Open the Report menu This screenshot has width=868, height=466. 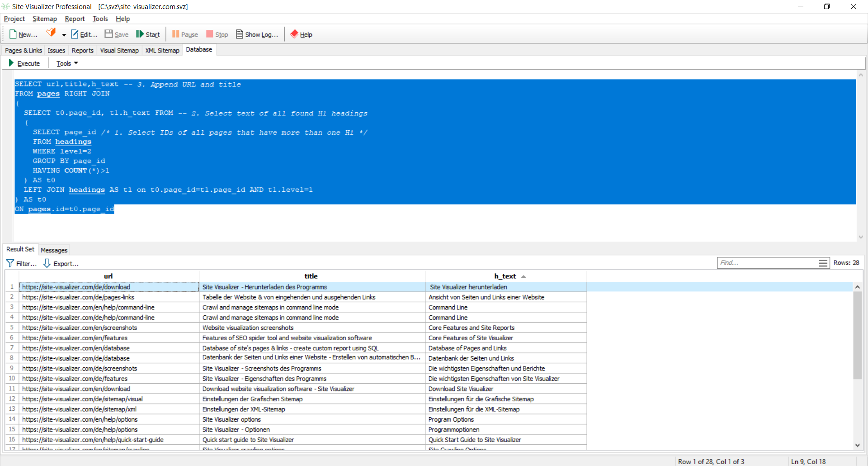[x=75, y=19]
